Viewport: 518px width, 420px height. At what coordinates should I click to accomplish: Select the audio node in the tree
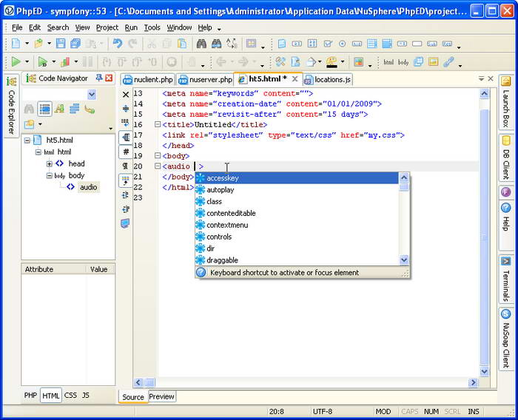(x=88, y=187)
